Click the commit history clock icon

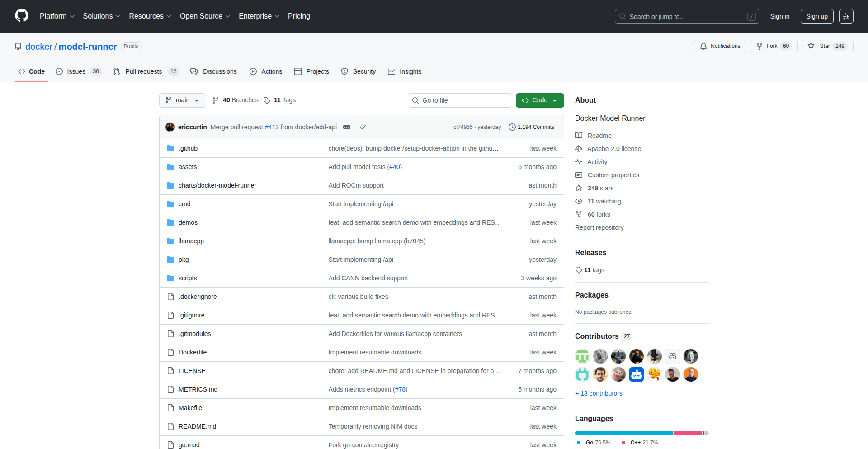tap(512, 127)
